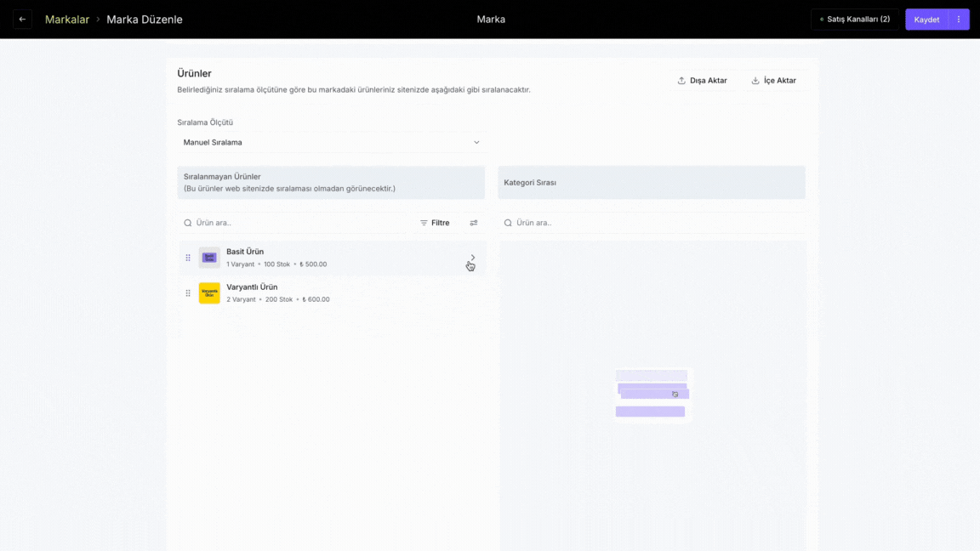Click İçe Aktar import button
The height and width of the screenshot is (551, 980).
774,81
